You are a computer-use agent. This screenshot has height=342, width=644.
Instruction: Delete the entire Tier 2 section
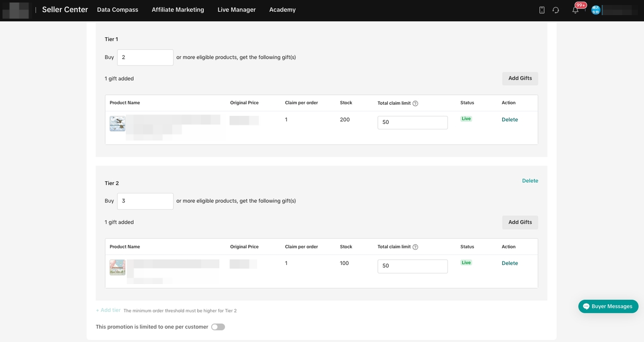coord(530,181)
